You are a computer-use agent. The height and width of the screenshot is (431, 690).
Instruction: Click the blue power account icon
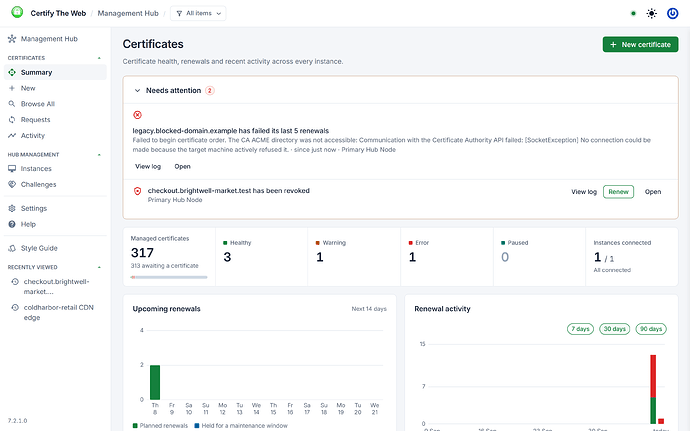672,13
